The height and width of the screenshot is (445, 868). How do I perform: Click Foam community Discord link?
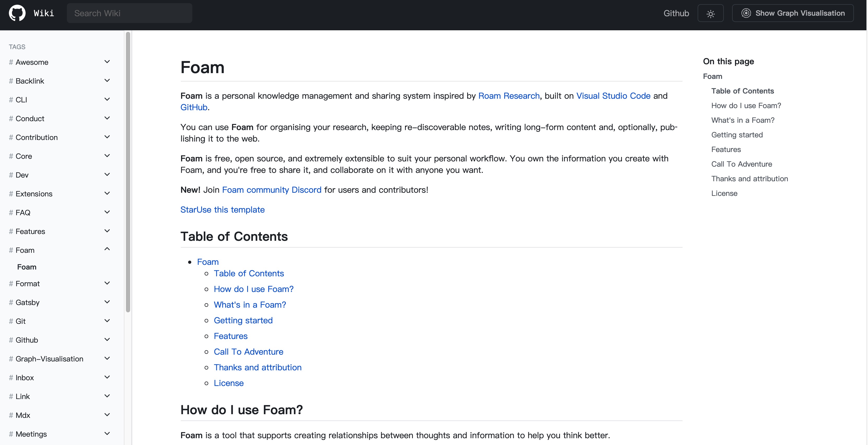click(271, 190)
